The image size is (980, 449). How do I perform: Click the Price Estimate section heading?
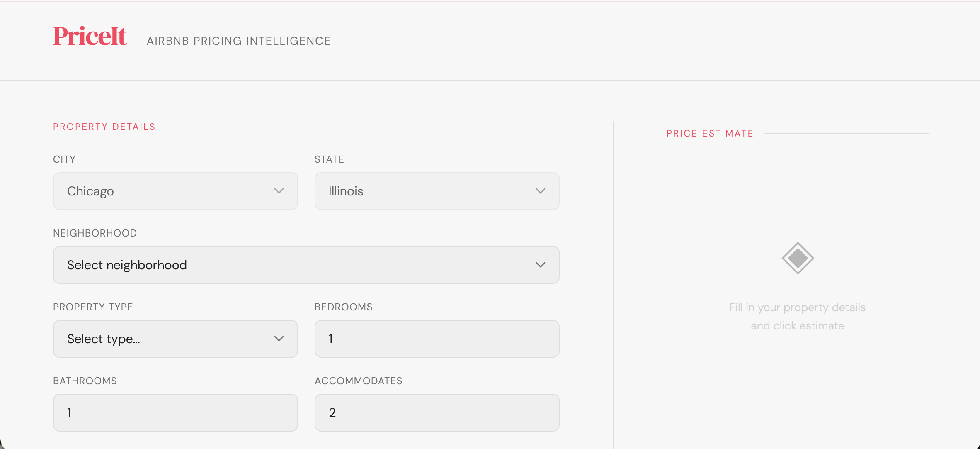point(710,134)
